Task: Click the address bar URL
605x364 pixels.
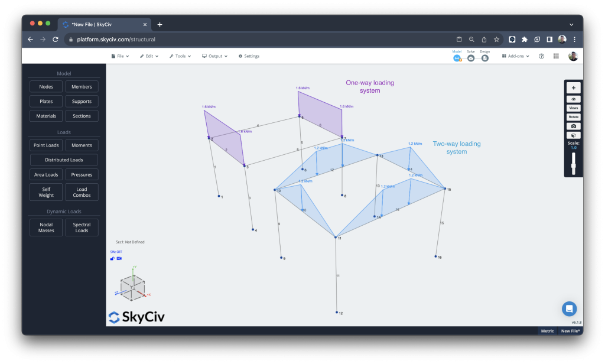Action: click(x=116, y=40)
